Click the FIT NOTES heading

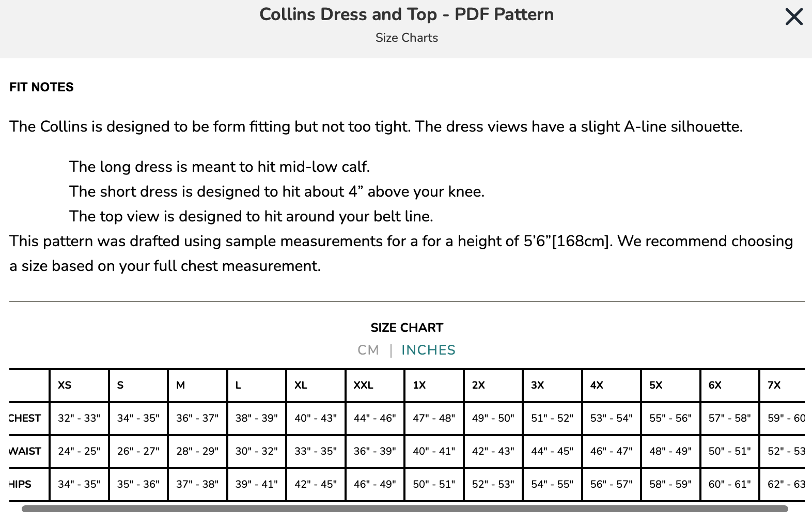(x=41, y=87)
